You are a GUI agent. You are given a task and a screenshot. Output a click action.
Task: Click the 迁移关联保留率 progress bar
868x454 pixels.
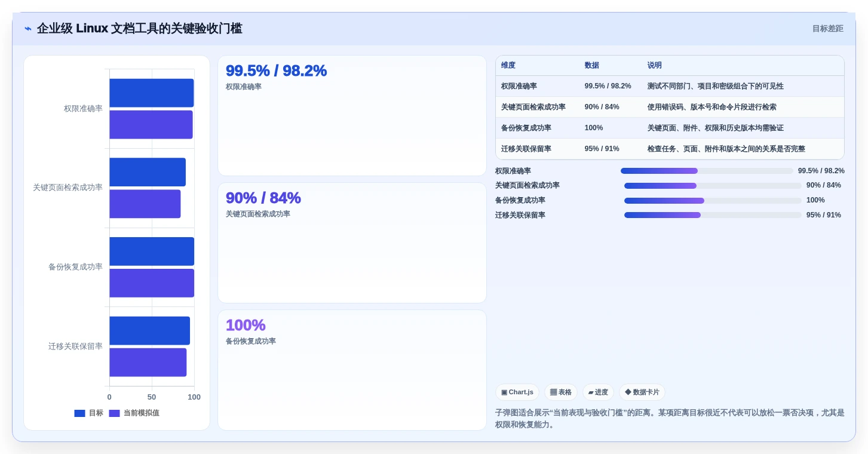pos(713,215)
